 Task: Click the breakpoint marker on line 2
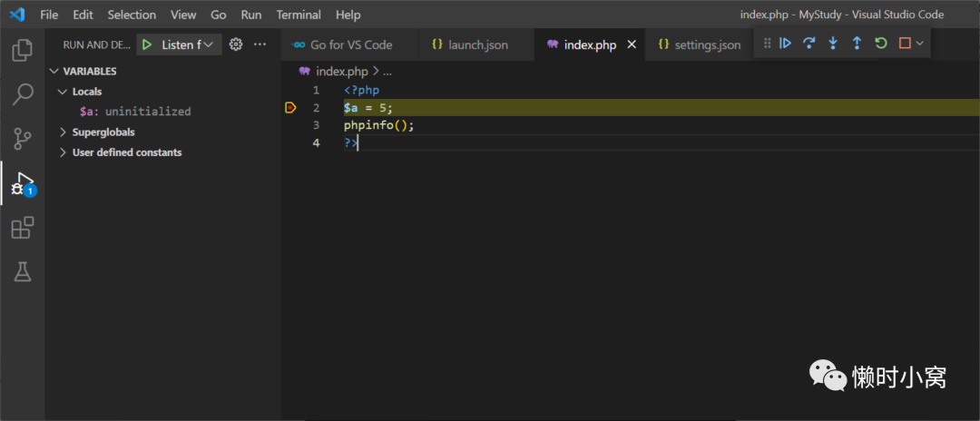[290, 107]
